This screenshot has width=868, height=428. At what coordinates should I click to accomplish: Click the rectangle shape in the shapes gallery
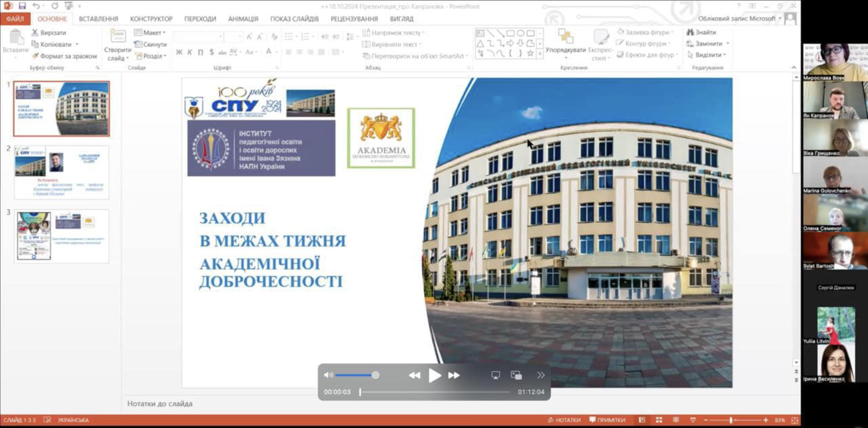pos(510,33)
